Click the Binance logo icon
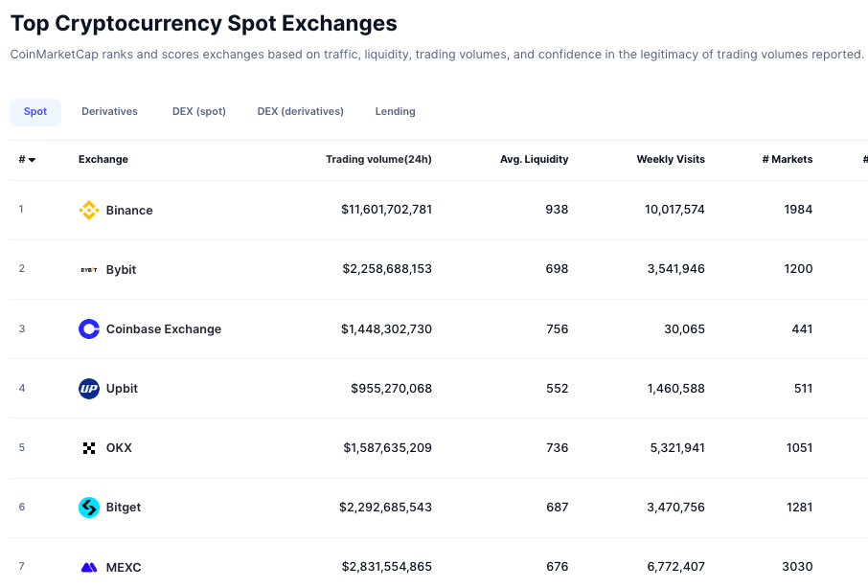868x588 pixels. pyautogui.click(x=88, y=210)
